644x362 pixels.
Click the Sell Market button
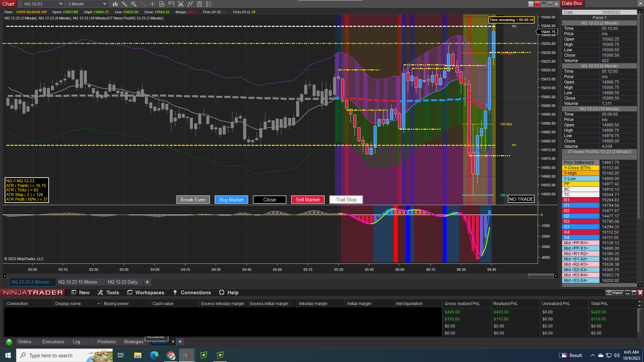[x=308, y=200]
